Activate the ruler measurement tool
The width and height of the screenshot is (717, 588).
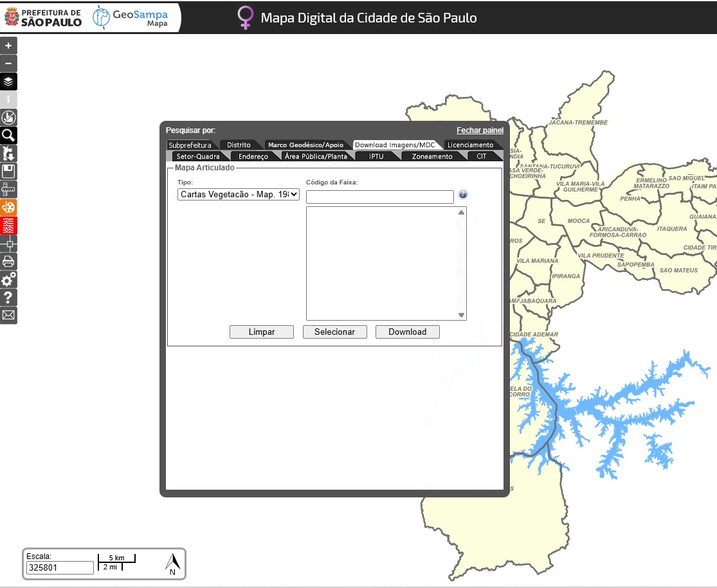pos(8,190)
